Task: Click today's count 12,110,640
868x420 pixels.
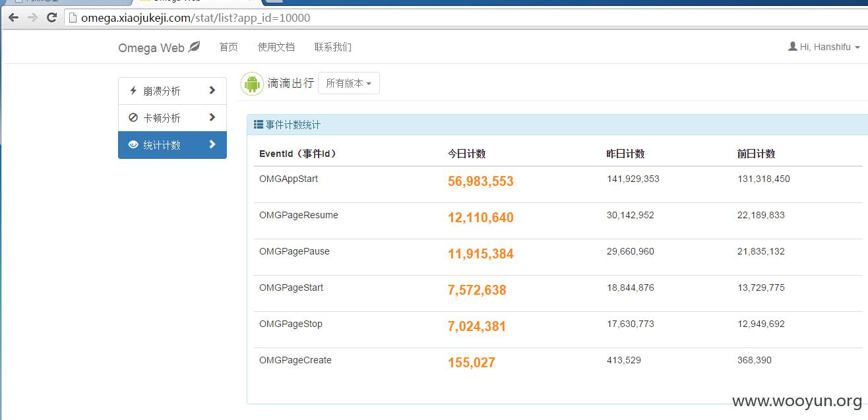Action: point(481,218)
